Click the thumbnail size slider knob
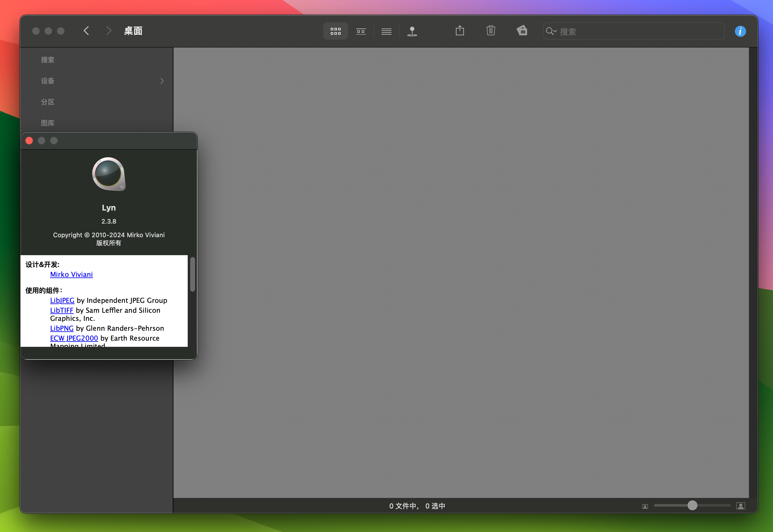Screen dimensions: 773x532 pos(692,505)
